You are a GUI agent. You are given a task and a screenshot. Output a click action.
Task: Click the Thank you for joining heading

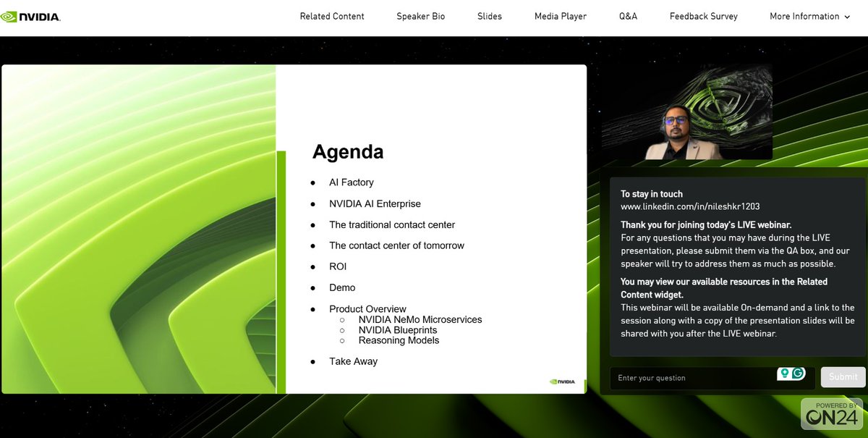click(706, 225)
